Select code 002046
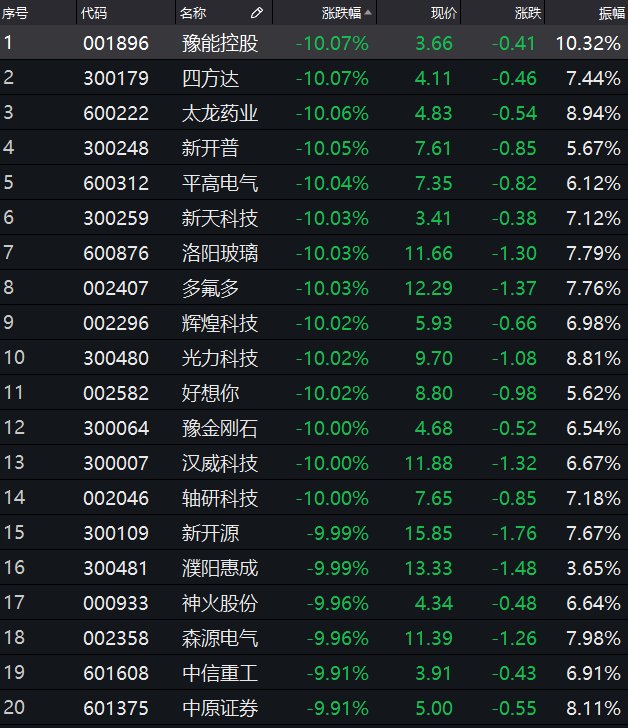Image resolution: width=628 pixels, height=728 pixels. coord(116,498)
